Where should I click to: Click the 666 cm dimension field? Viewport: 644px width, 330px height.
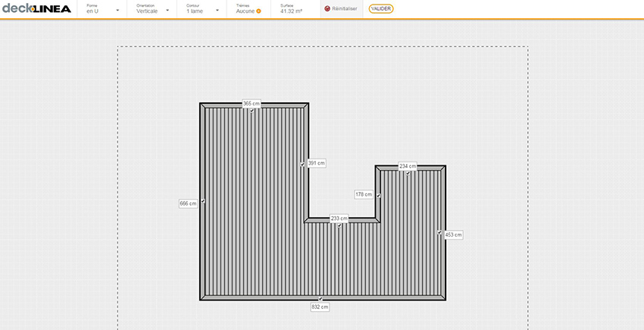click(188, 203)
